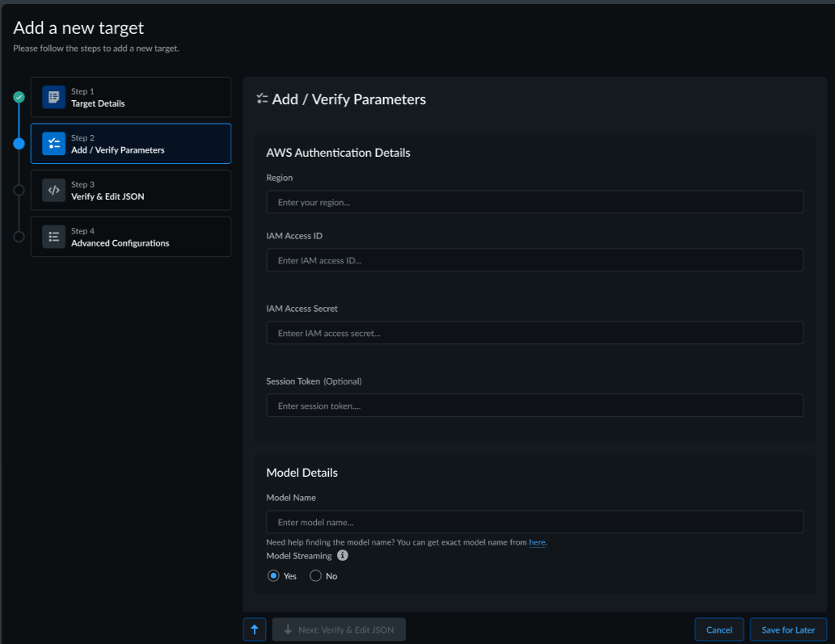The image size is (835, 644).
Task: Select Yes for Model Streaming
Action: coord(273,576)
